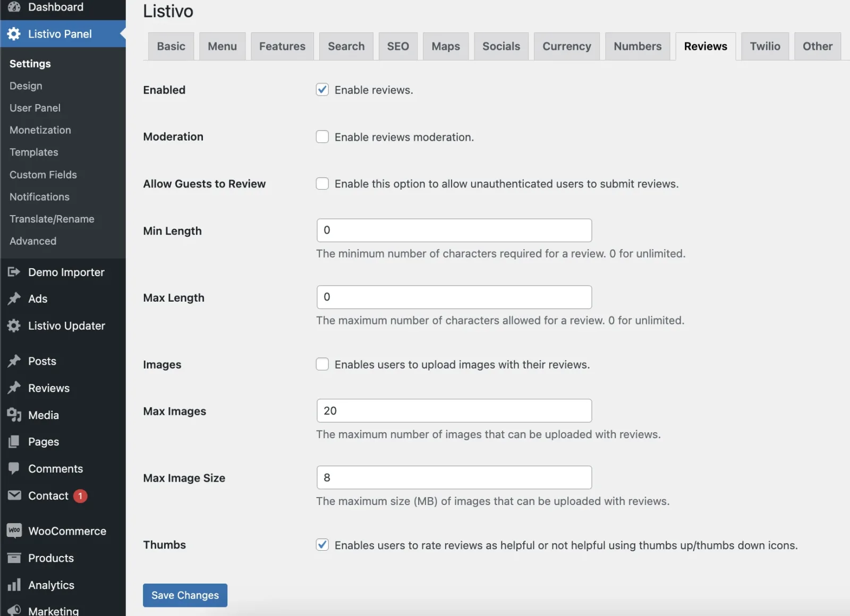Focus the Max Images input field

pos(454,411)
